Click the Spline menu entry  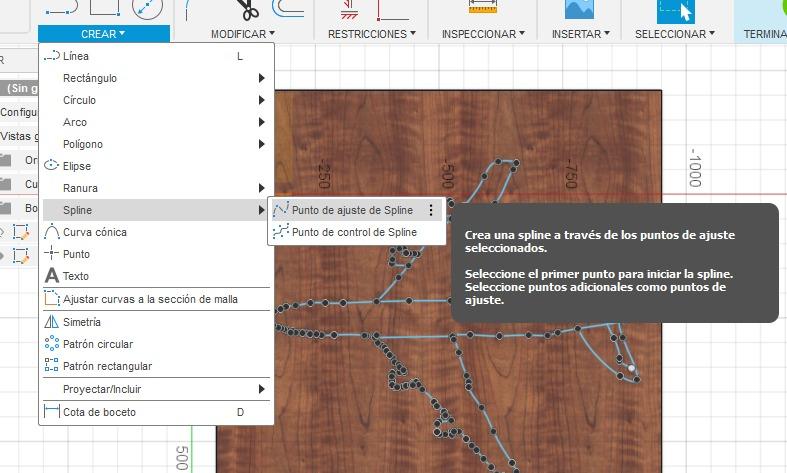[156, 210]
